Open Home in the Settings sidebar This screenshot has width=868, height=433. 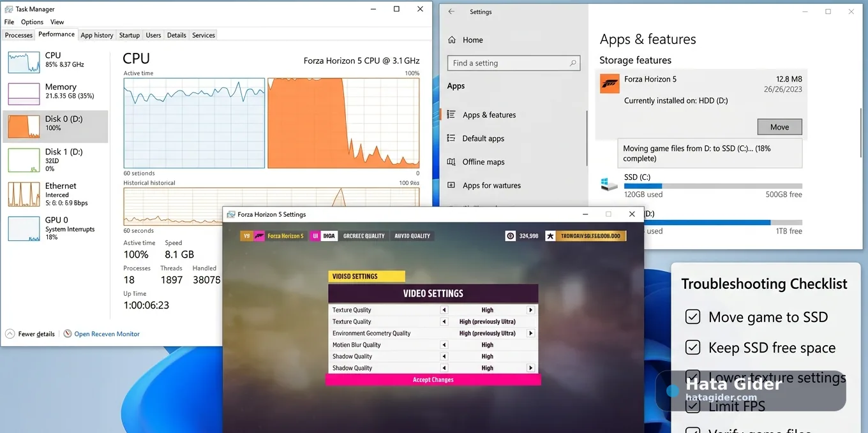tap(473, 40)
